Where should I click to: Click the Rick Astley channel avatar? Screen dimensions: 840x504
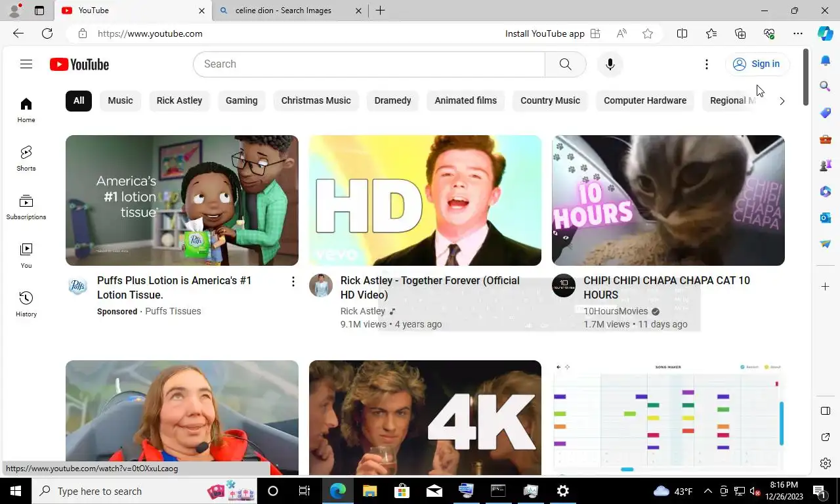point(321,285)
